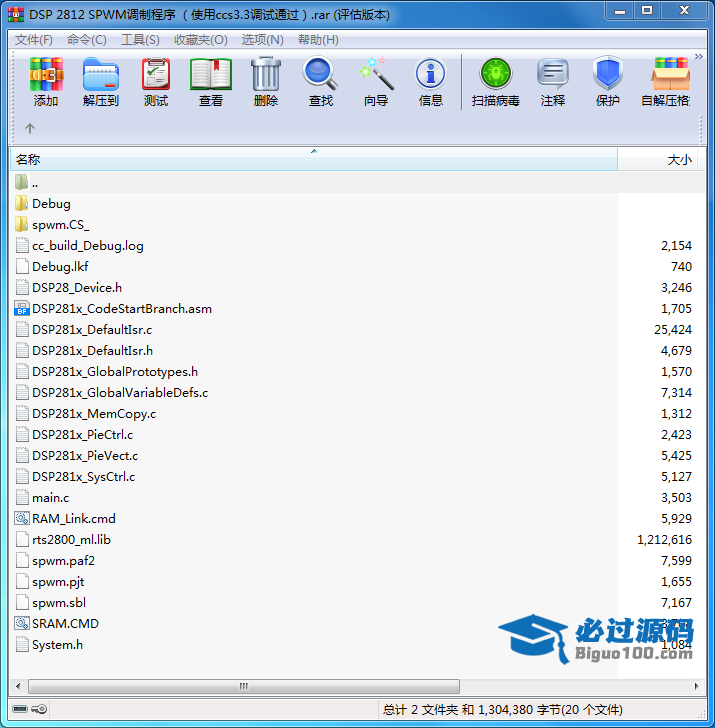Screen dimensions: 715x728
Task: Click the parent folder '..' icon
Action: coord(21,182)
